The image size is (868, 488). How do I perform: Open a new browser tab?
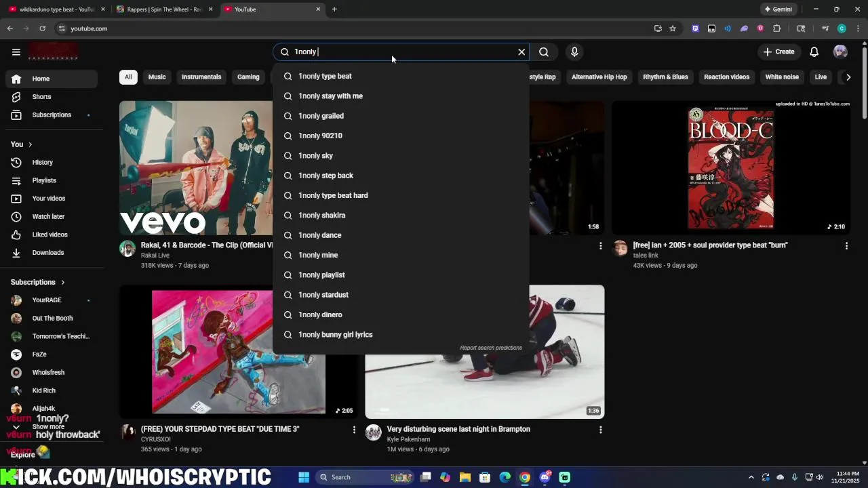[334, 9]
